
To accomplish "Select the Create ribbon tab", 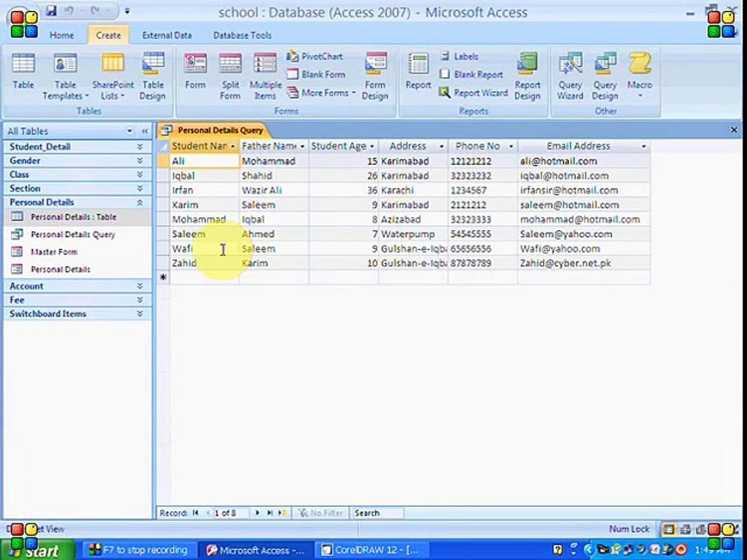I will coord(108,35).
